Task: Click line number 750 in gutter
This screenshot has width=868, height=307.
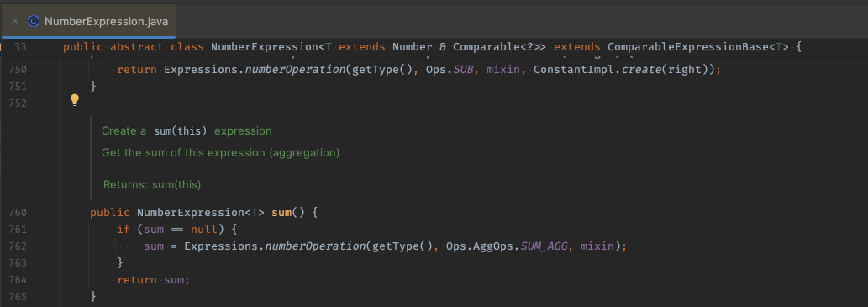Action: tap(18, 70)
